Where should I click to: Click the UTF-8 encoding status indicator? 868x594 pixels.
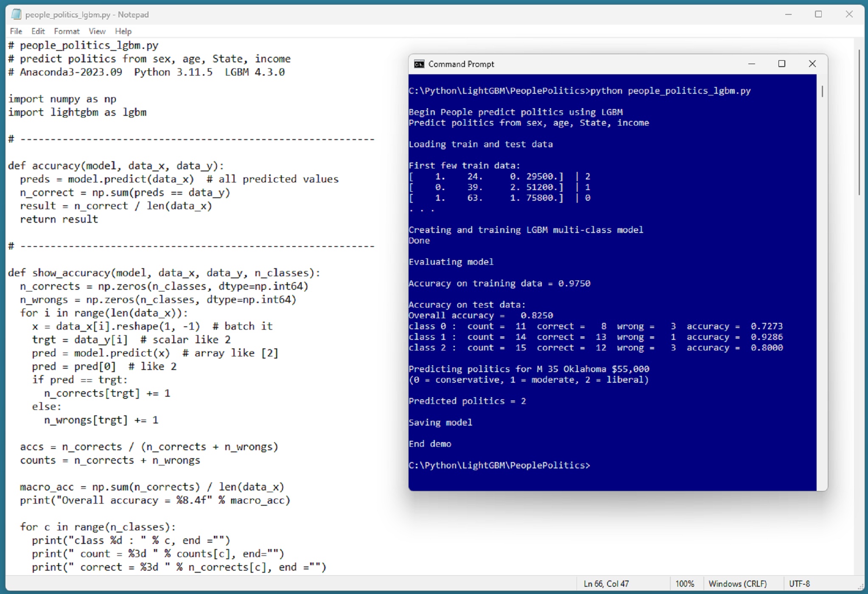[x=799, y=584]
